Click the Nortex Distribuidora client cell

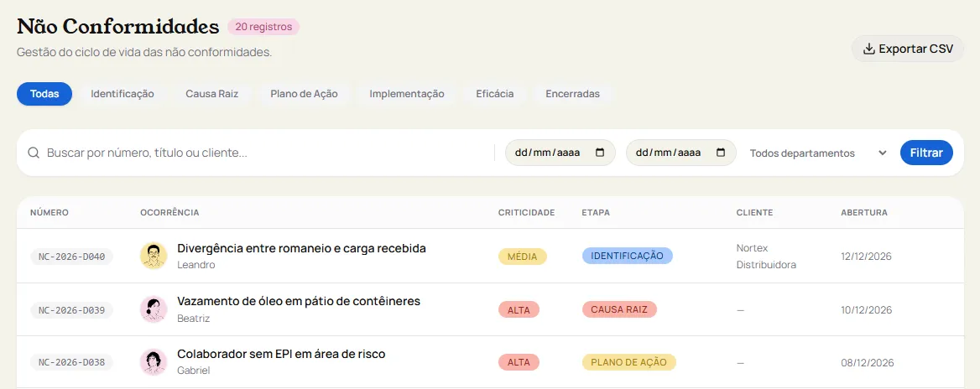click(x=766, y=256)
